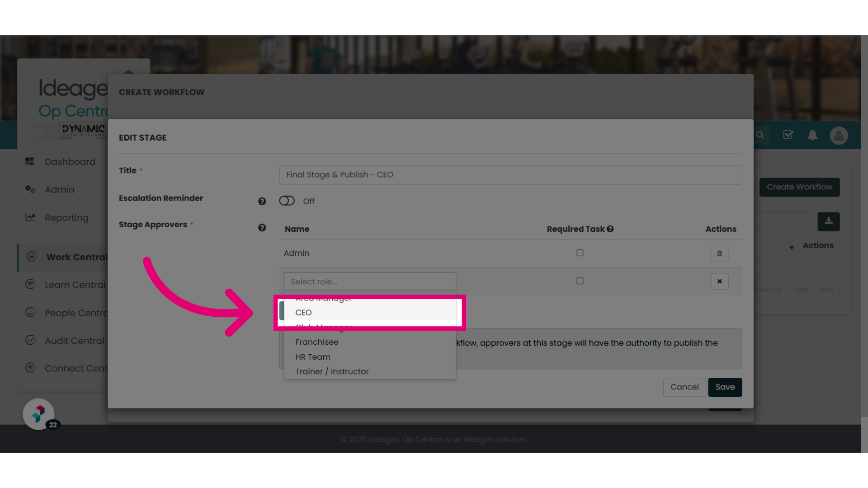The height and width of the screenshot is (488, 868).
Task: Open Required Task help icon
Action: (610, 229)
